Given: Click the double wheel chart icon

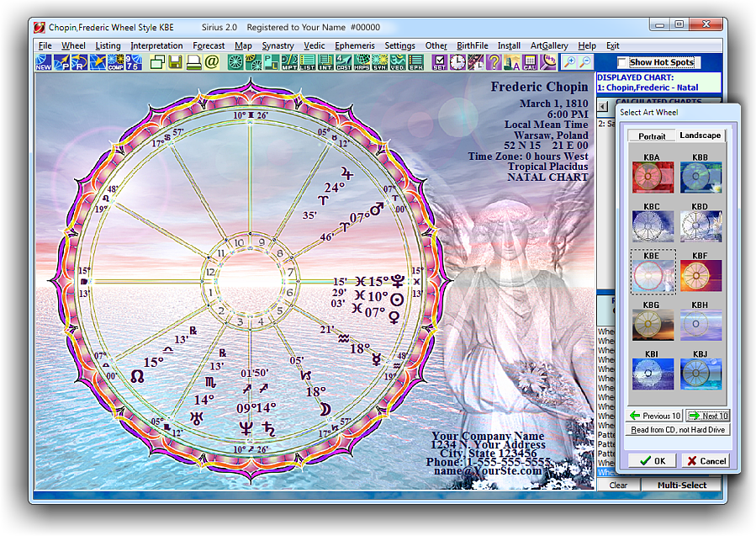Looking at the screenshot, I should pos(253,62).
